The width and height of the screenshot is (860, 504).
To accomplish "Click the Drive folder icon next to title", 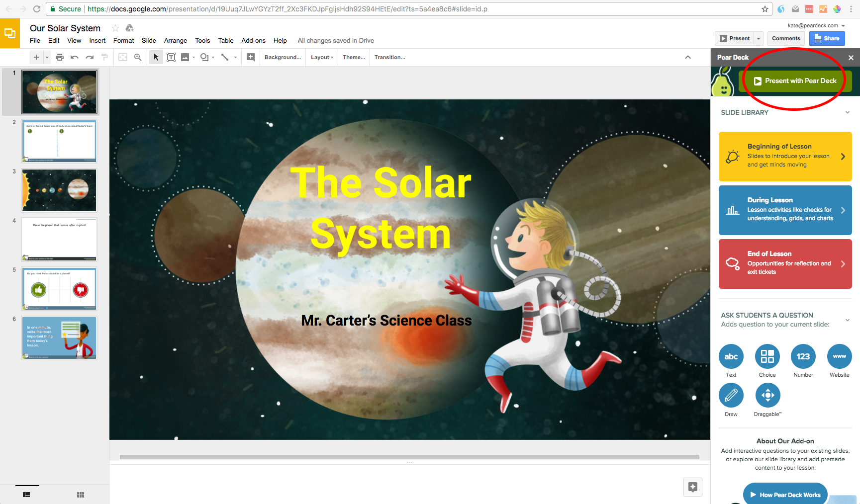I will pos(129,28).
